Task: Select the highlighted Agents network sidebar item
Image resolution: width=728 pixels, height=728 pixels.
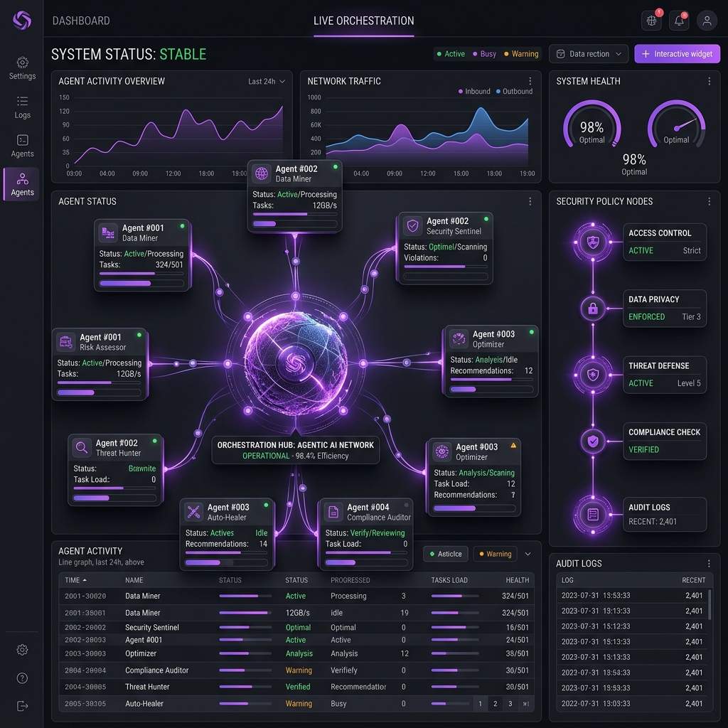Action: pyautogui.click(x=22, y=184)
